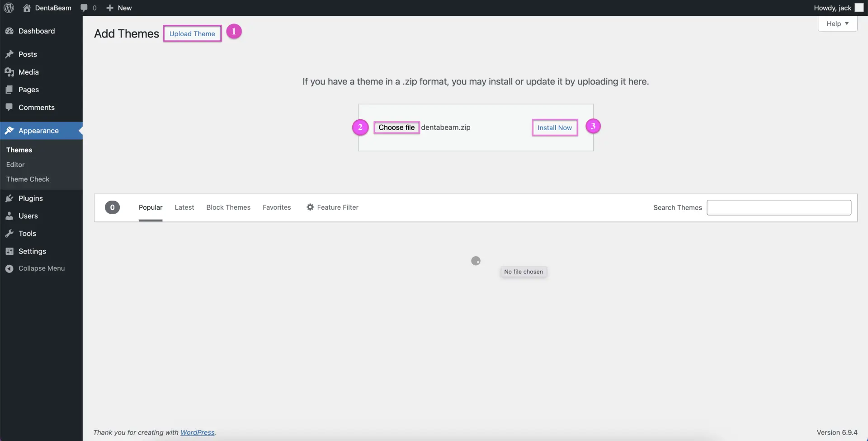Collapse the admin menu via Collapse Menu
The image size is (868, 441).
point(41,268)
